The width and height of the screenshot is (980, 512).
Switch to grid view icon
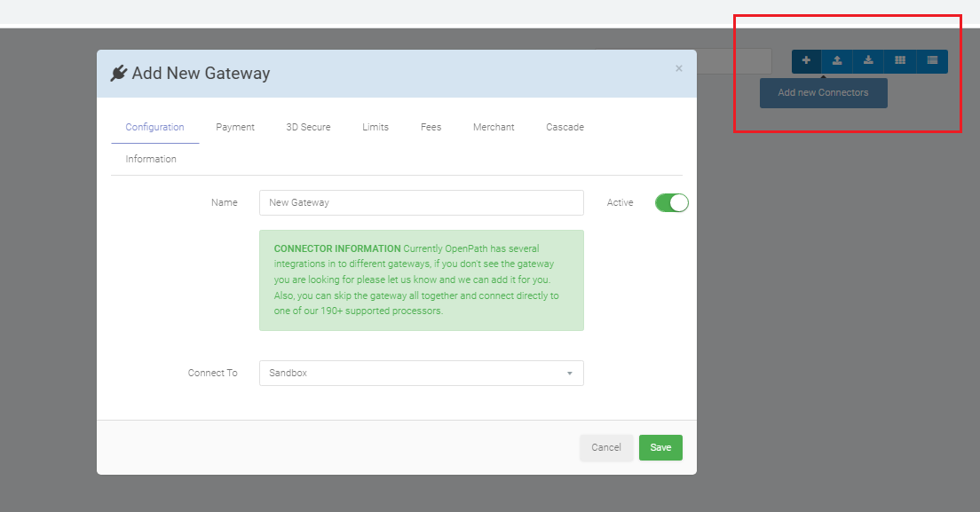point(900,60)
